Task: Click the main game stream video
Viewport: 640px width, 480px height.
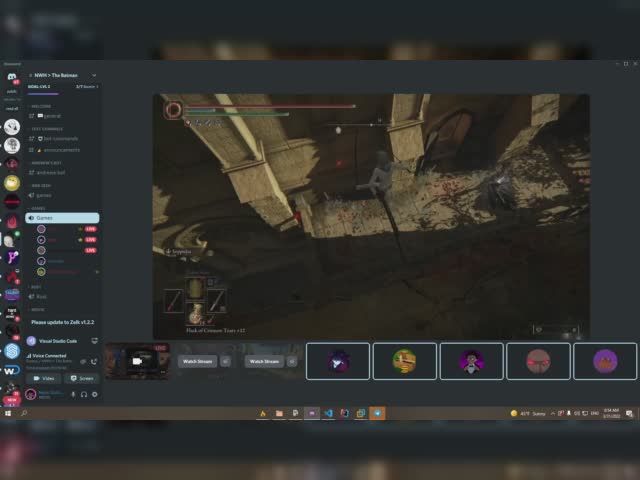Action: [x=371, y=217]
